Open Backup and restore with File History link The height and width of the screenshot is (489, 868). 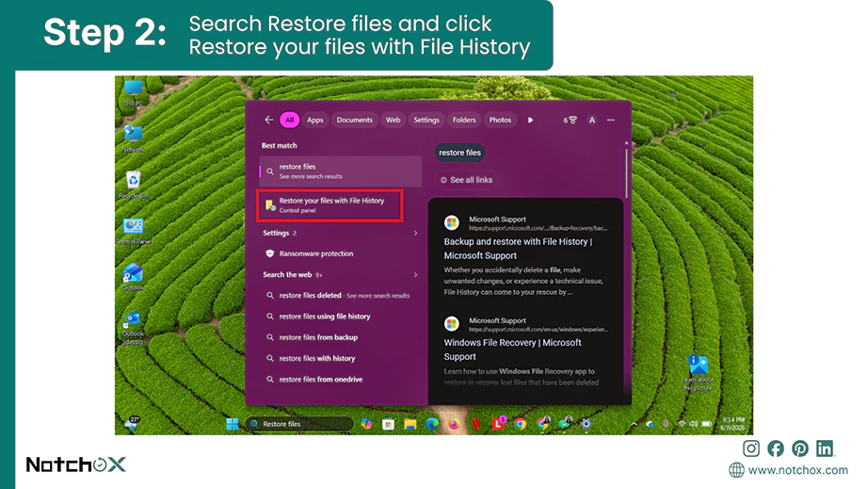tap(518, 249)
